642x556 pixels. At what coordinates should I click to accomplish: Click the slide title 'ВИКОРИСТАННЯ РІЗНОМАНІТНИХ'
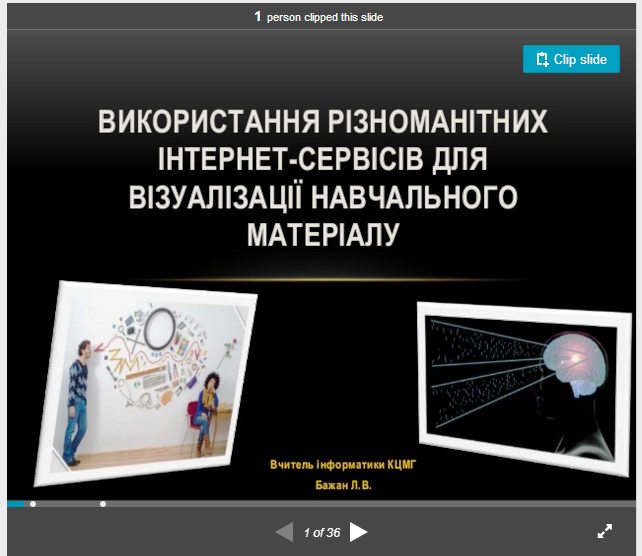pos(323,122)
